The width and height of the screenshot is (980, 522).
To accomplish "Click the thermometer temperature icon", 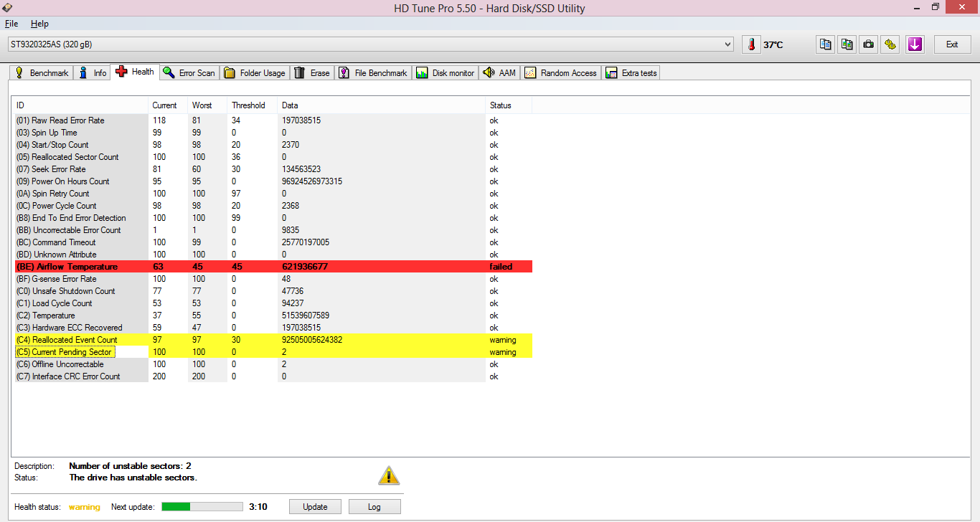I will point(751,44).
